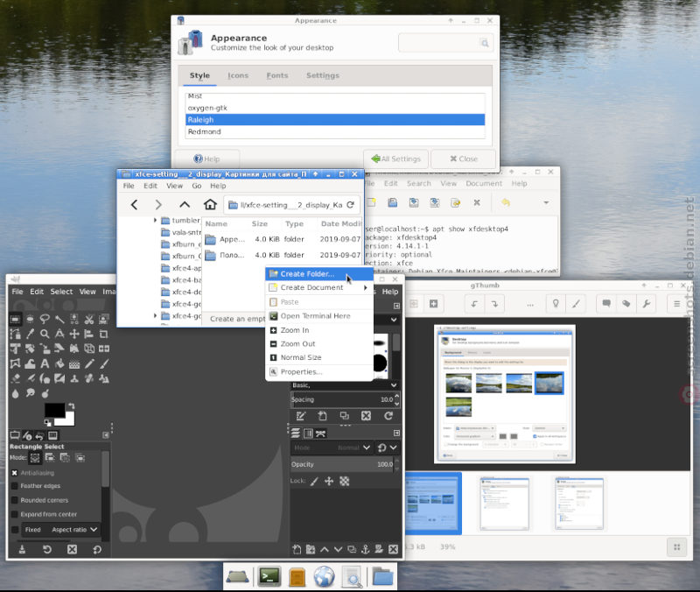This screenshot has width=700, height=592.
Task: Delete GIMP layer button
Action: (393, 550)
